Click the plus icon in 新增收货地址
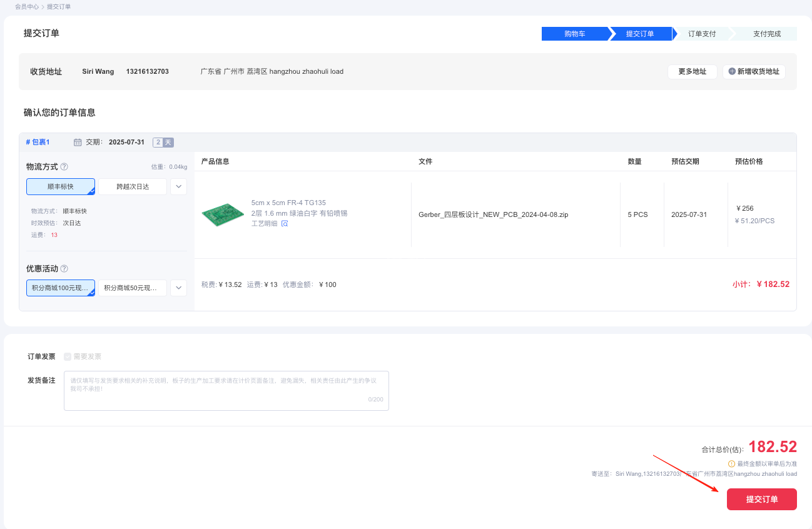The height and width of the screenshot is (529, 812). click(x=732, y=72)
